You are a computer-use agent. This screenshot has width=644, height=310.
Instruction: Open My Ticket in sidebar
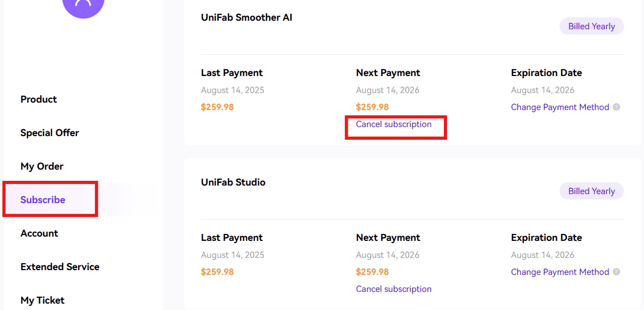42,300
